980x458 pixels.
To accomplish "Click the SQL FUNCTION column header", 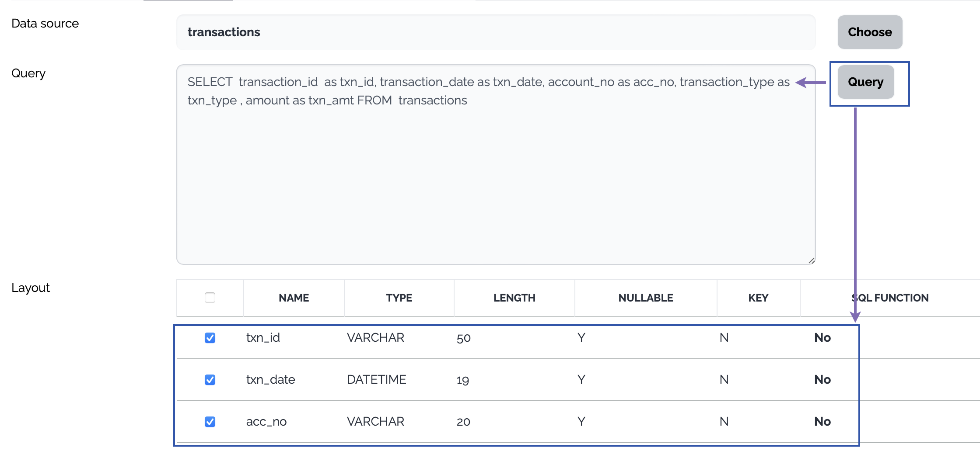I will tap(890, 298).
